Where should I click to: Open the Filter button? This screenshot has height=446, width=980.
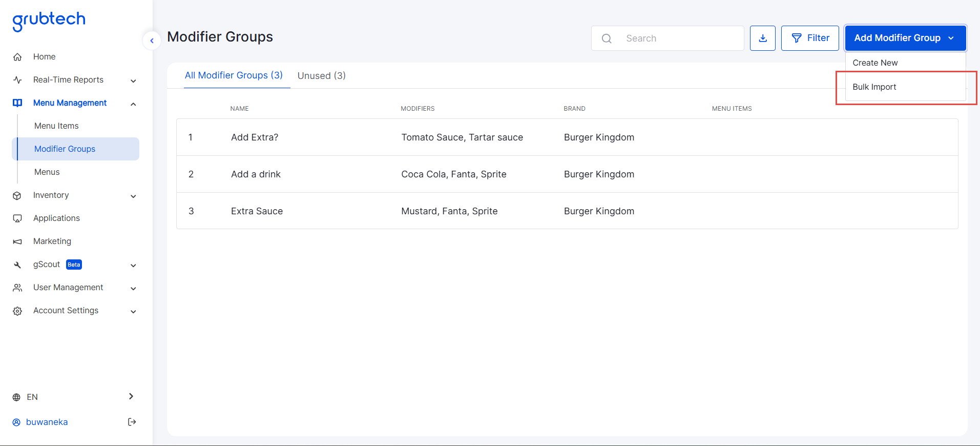click(x=810, y=38)
